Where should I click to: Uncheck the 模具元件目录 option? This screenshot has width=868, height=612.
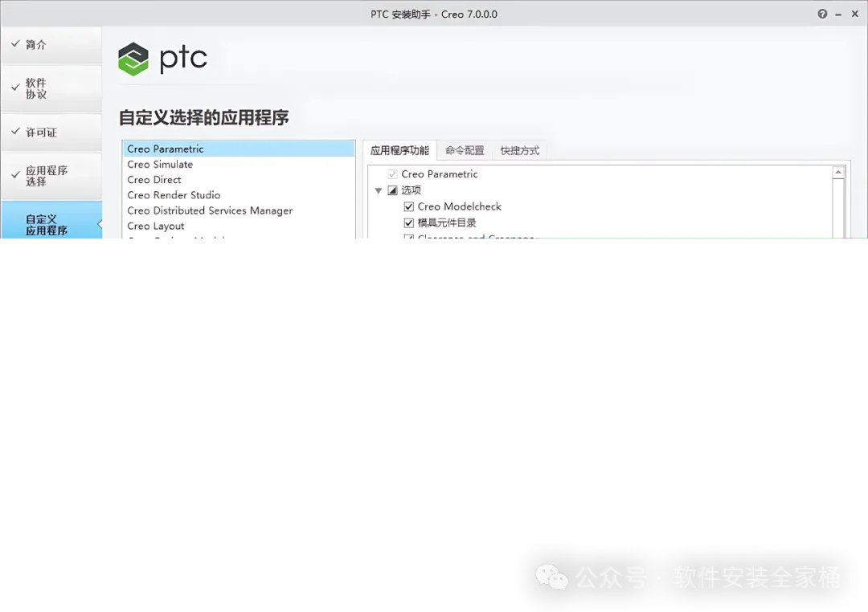(408, 222)
